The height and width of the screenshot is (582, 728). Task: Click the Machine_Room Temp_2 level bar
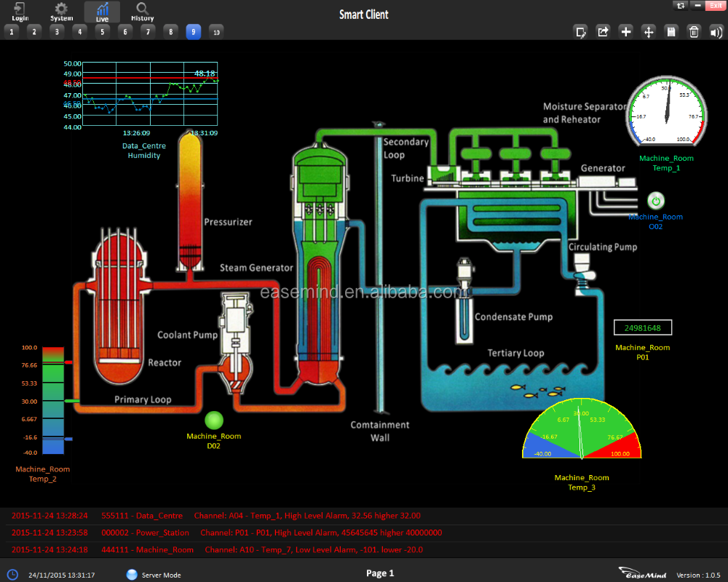pos(53,400)
